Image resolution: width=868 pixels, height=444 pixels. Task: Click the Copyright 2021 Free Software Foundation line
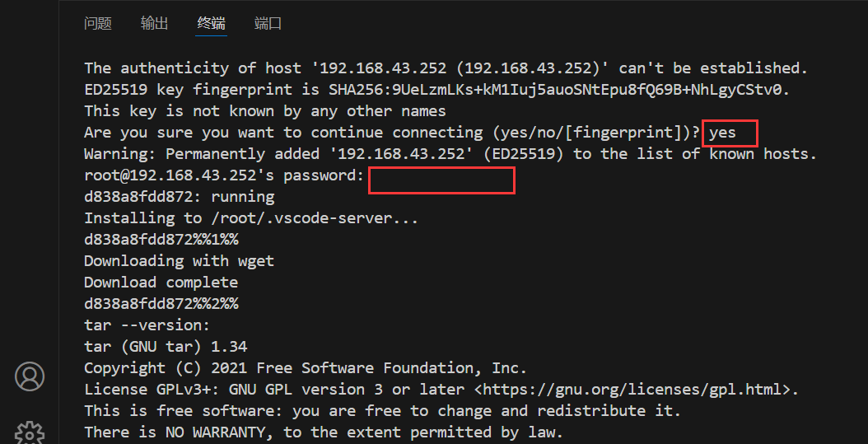click(x=306, y=368)
